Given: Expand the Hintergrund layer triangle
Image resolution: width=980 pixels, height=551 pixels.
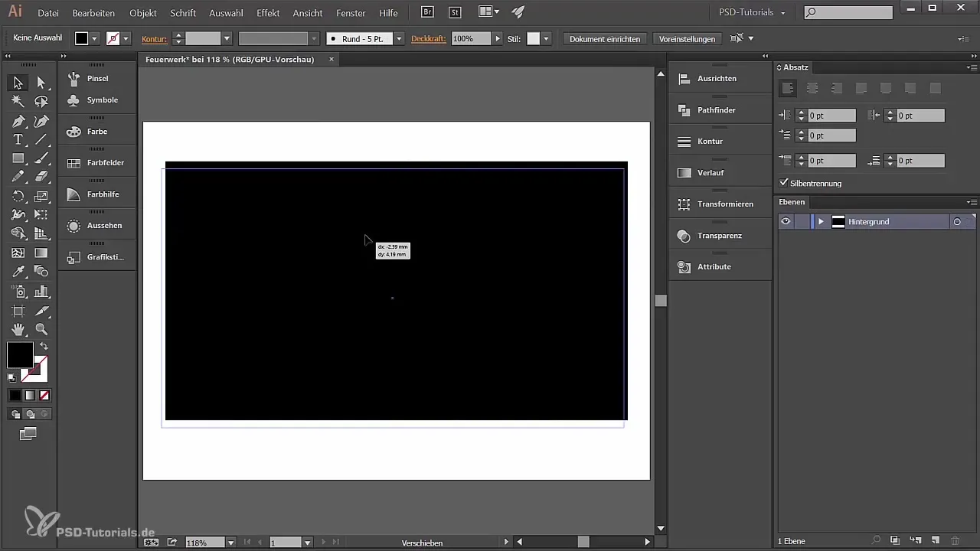Looking at the screenshot, I should click(821, 221).
